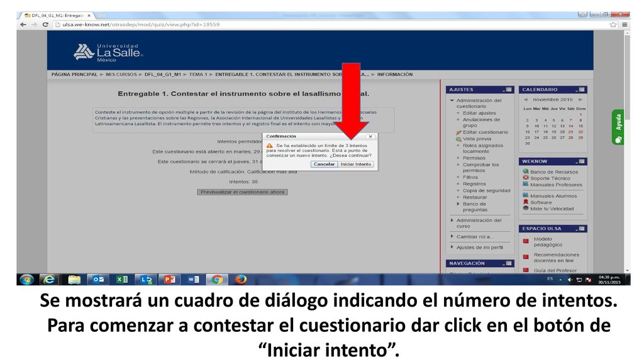Open TEMA 1 breadcrumb link
This screenshot has width=644, height=362.
tap(198, 75)
